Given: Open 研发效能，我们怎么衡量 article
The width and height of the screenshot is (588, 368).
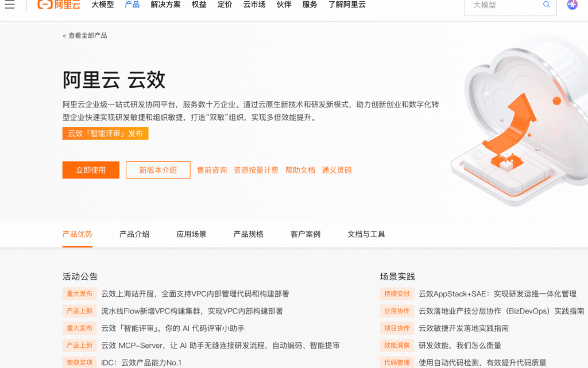Looking at the screenshot, I should 460,346.
